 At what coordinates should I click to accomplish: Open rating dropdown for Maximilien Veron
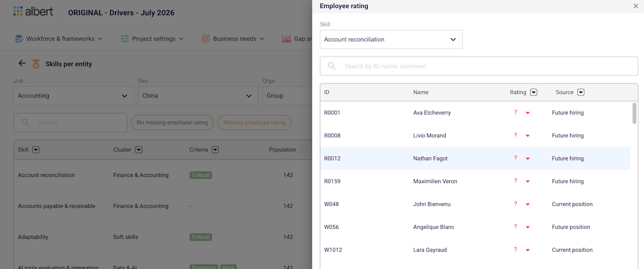tap(528, 182)
